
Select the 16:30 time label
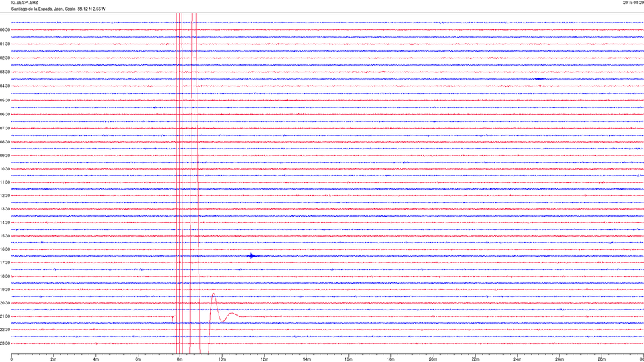5,249
